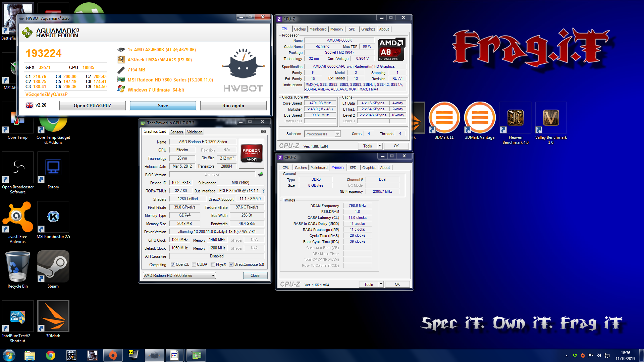Toggle CUDA checkbox in GPU-Z
Screen dimensions: 644x362
pyautogui.click(x=194, y=264)
